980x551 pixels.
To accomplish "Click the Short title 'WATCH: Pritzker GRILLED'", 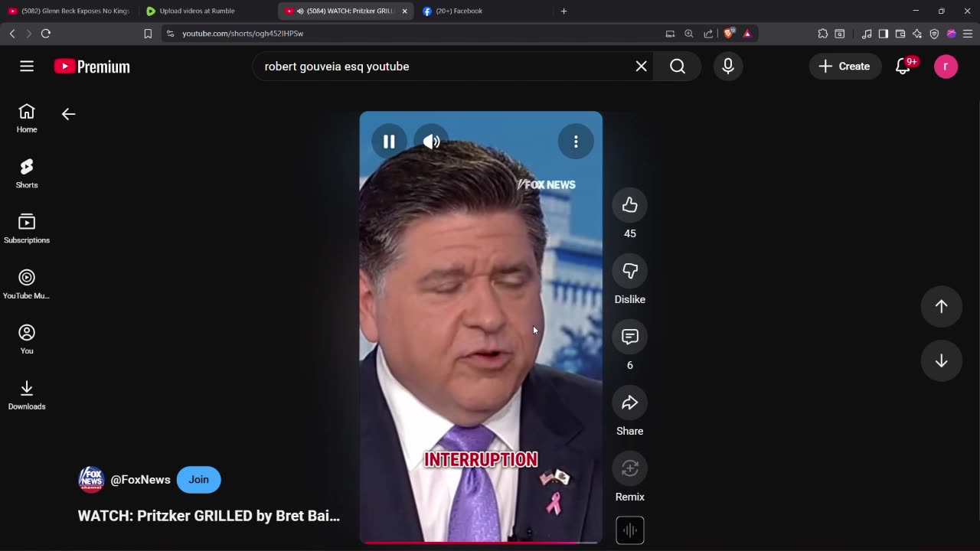I will click(x=208, y=516).
